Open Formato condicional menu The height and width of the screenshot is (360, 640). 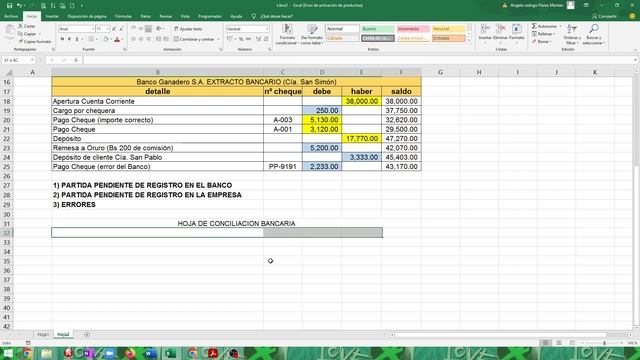coord(287,34)
